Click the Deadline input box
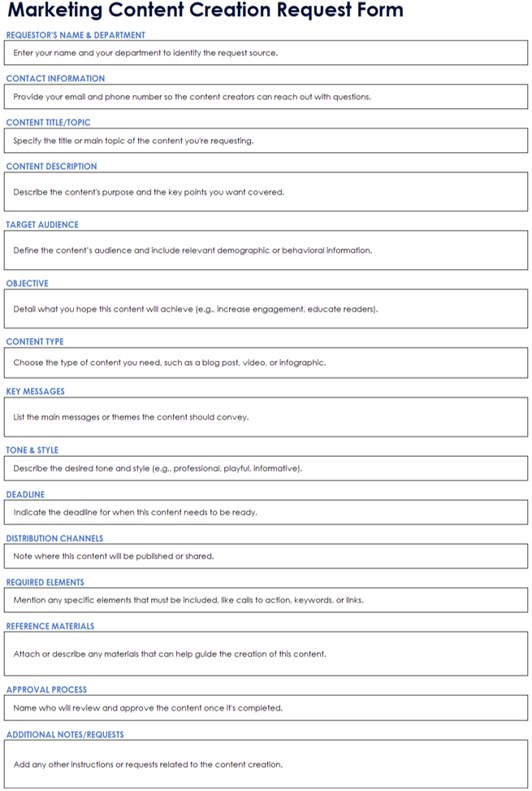This screenshot has width=532, height=791. pyautogui.click(x=266, y=512)
